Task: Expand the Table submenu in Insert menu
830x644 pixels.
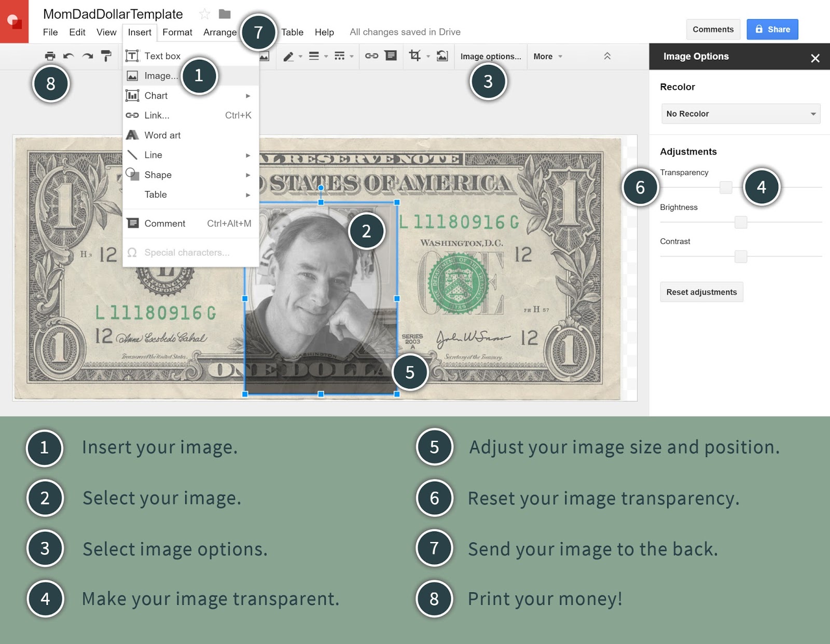Action: point(191,195)
